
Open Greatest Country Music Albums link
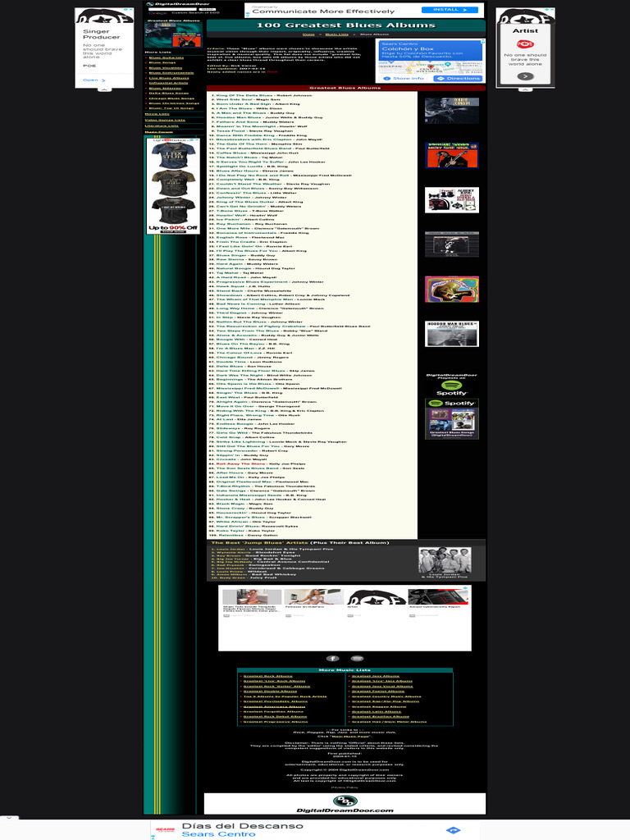click(x=386, y=696)
